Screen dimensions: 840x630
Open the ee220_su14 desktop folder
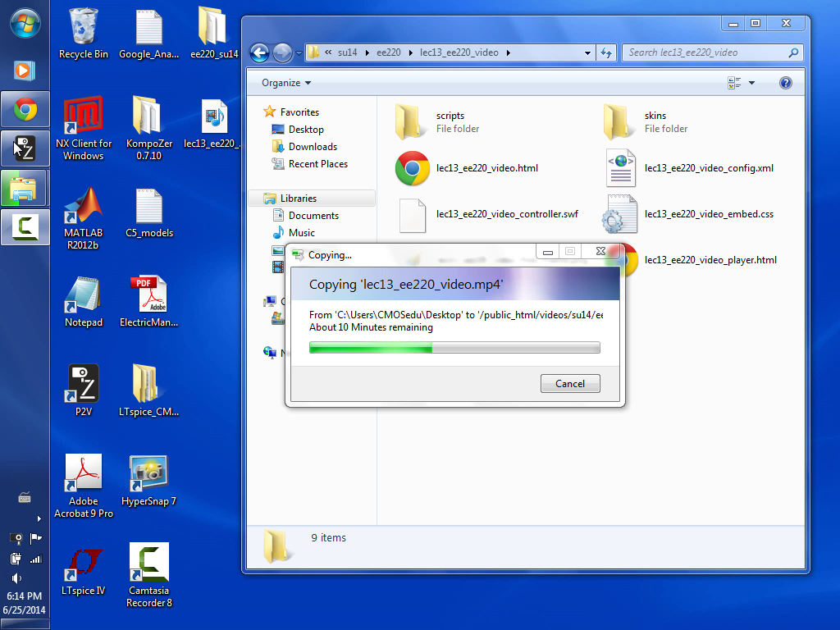pyautogui.click(x=214, y=33)
